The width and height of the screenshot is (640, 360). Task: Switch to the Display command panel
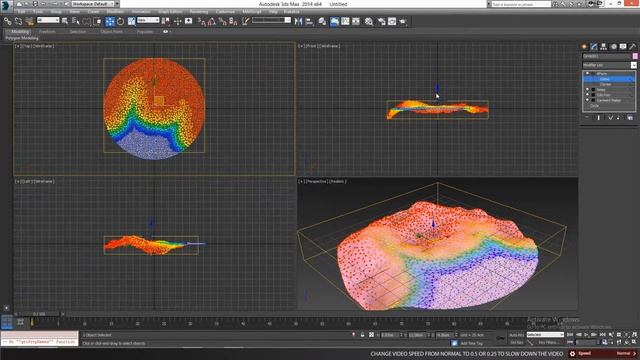click(x=623, y=47)
